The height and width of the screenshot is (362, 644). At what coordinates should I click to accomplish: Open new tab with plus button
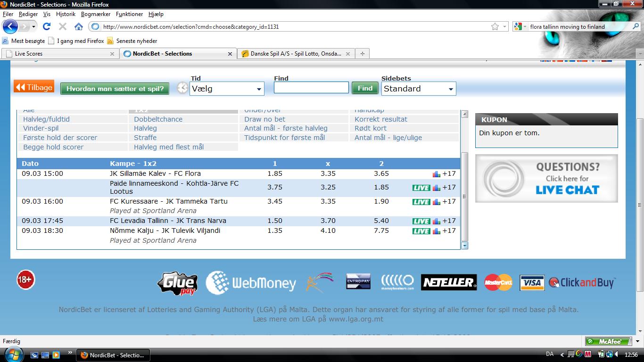coord(362,54)
